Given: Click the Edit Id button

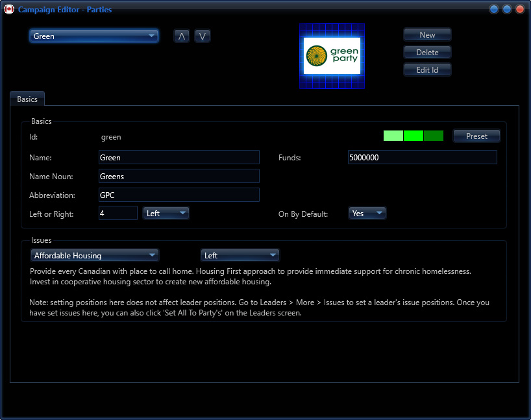Looking at the screenshot, I should point(427,69).
